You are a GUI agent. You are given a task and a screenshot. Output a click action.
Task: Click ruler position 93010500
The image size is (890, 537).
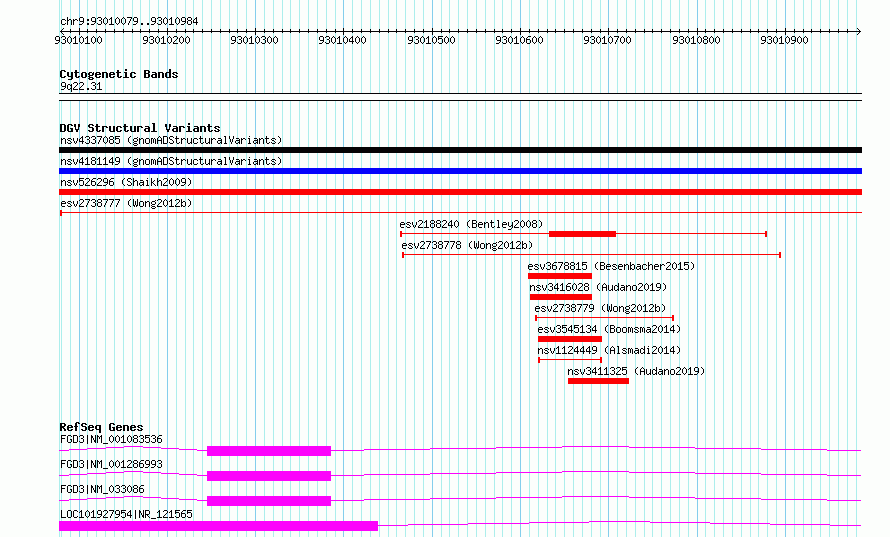coord(431,40)
